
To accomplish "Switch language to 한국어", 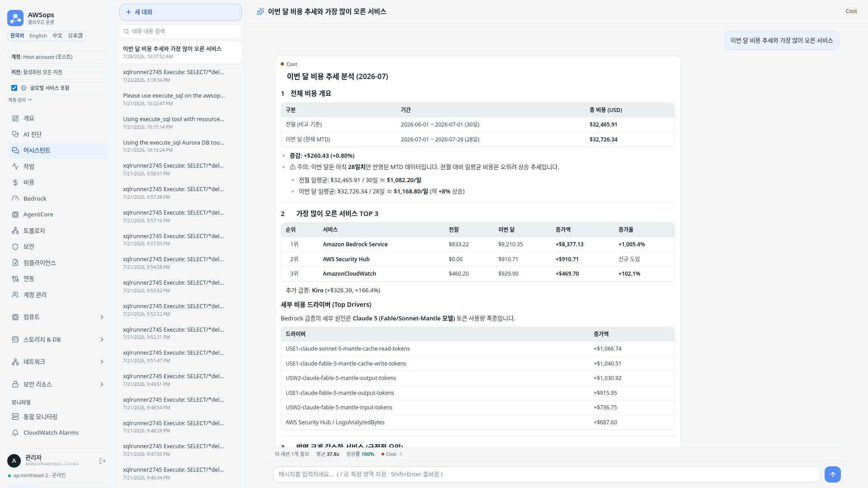I will pyautogui.click(x=17, y=36).
